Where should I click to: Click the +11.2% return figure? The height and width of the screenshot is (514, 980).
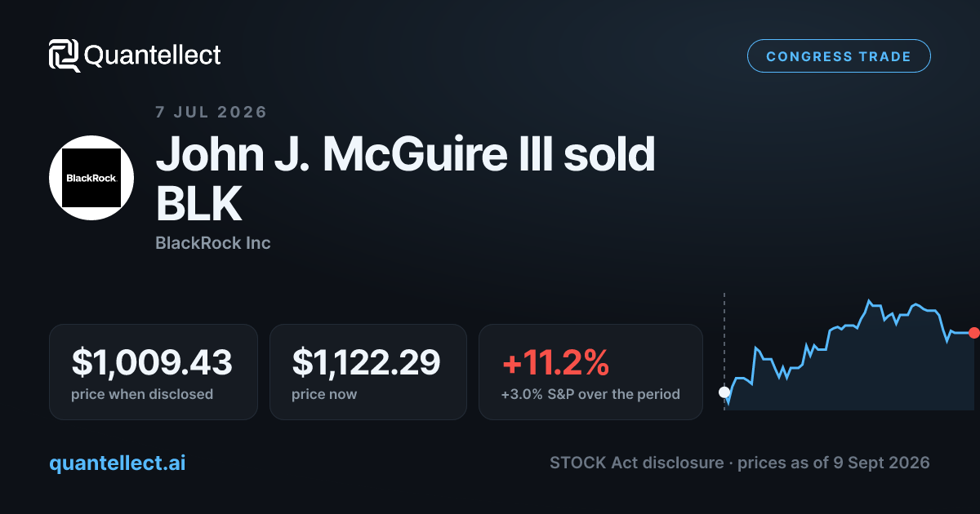pos(555,363)
